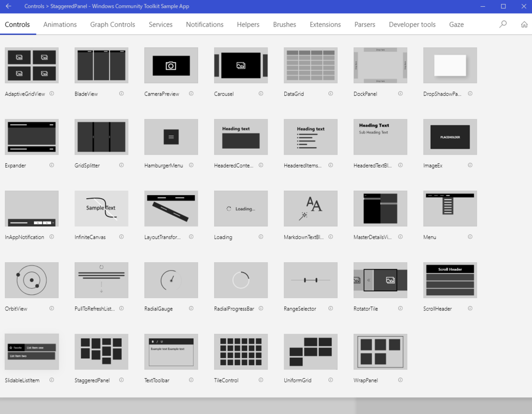This screenshot has height=414, width=532.
Task: Switch to the Animations tab
Action: 60,24
